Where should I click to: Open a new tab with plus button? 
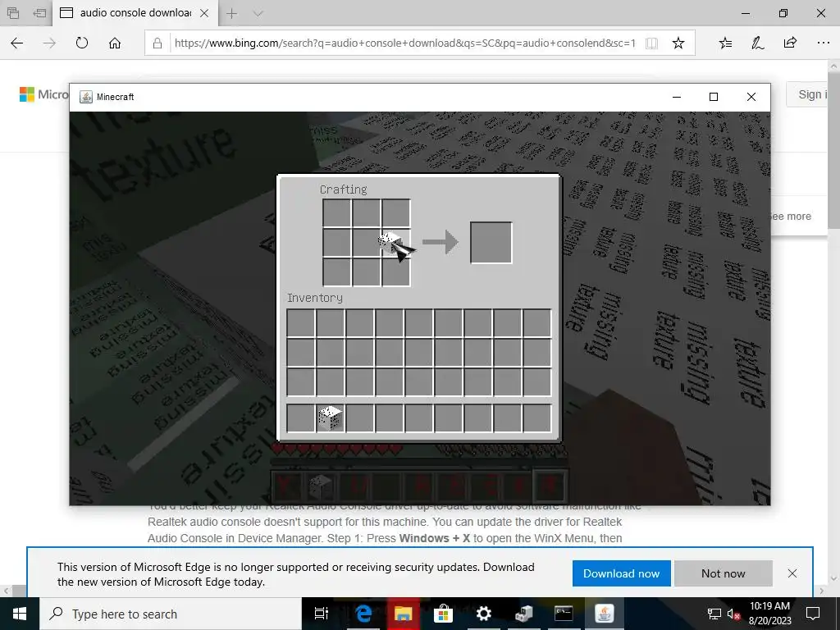pyautogui.click(x=231, y=13)
